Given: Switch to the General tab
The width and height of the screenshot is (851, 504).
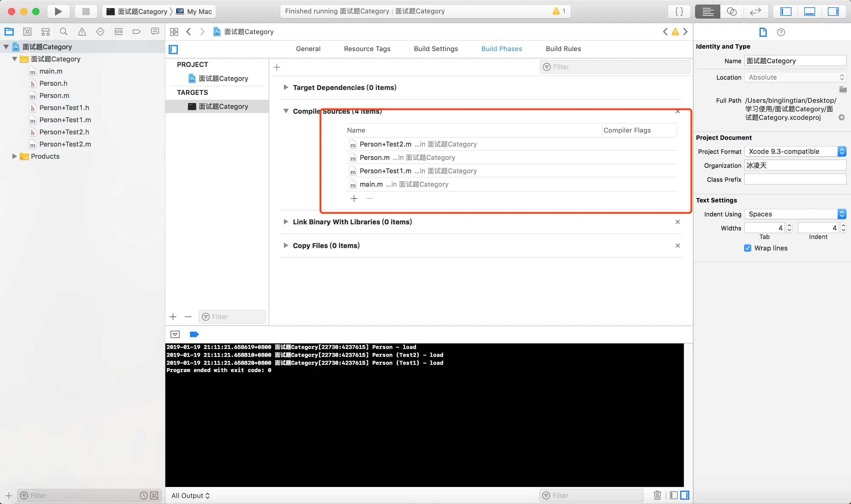Looking at the screenshot, I should pyautogui.click(x=308, y=49).
